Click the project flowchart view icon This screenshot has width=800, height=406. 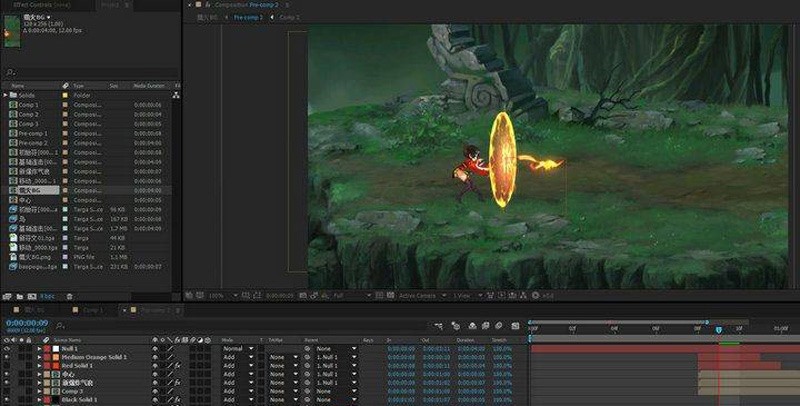click(x=176, y=95)
